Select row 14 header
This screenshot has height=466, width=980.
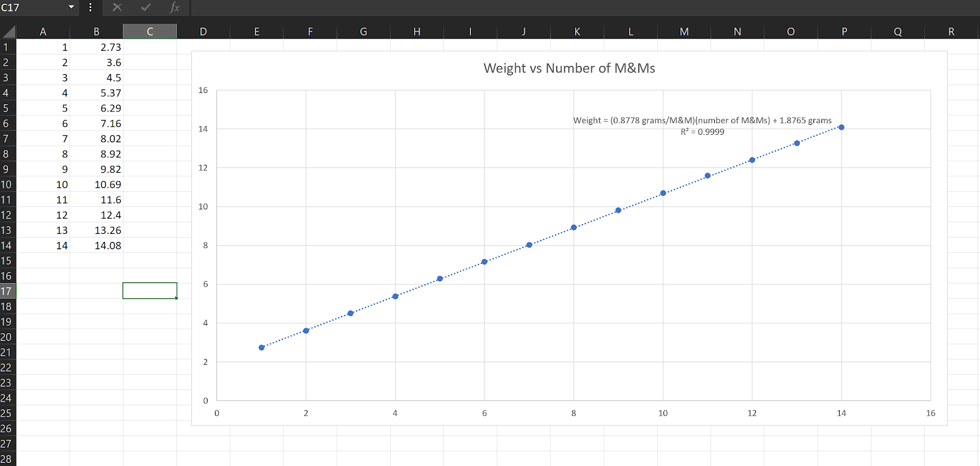point(8,246)
